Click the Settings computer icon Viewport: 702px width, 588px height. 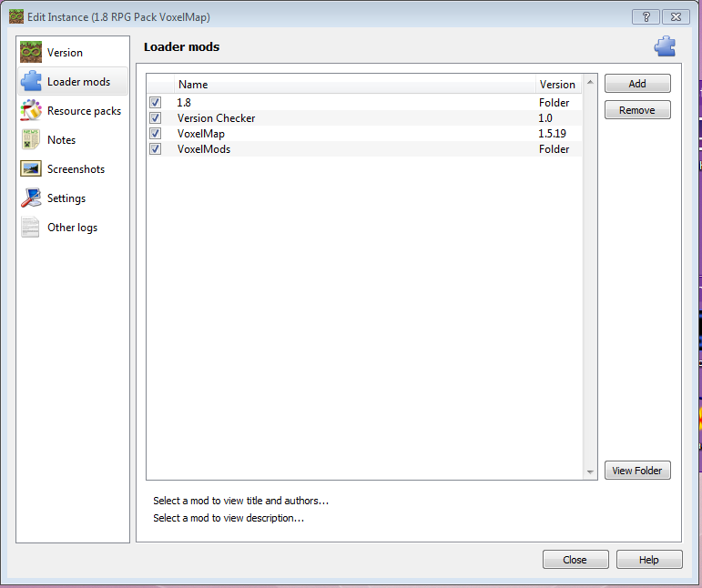tap(31, 198)
